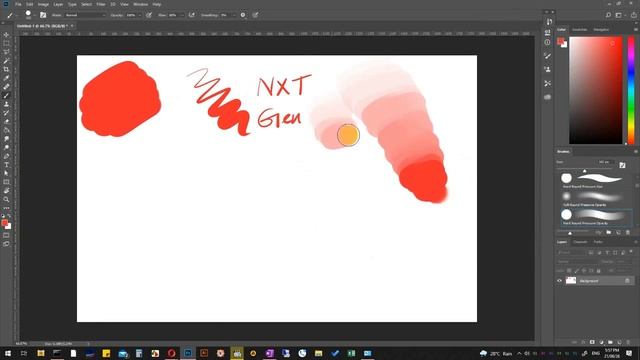Open the Clone Source panel icon
Screen dimensions: 640x360
point(547,69)
